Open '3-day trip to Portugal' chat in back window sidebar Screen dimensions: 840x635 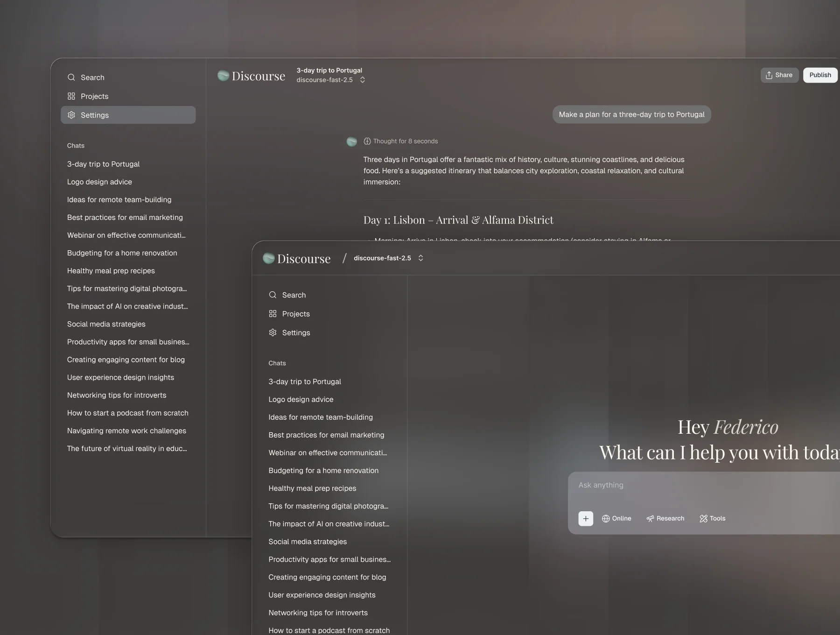click(103, 164)
